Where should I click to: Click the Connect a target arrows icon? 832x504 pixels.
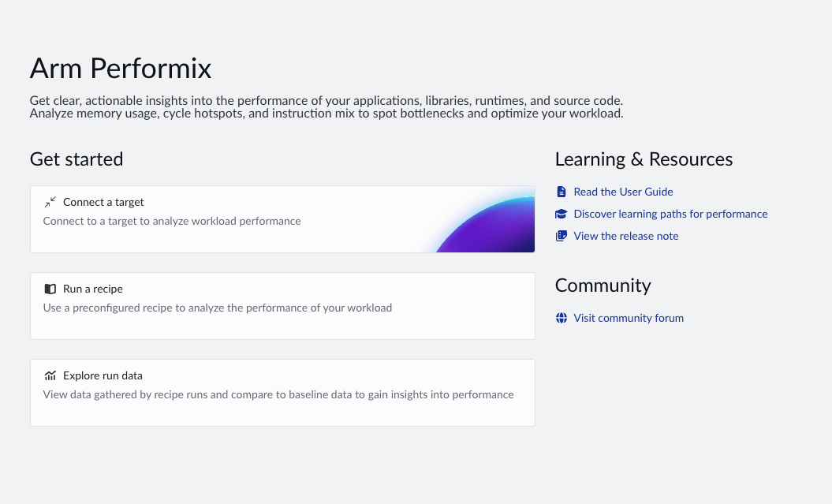coord(50,202)
